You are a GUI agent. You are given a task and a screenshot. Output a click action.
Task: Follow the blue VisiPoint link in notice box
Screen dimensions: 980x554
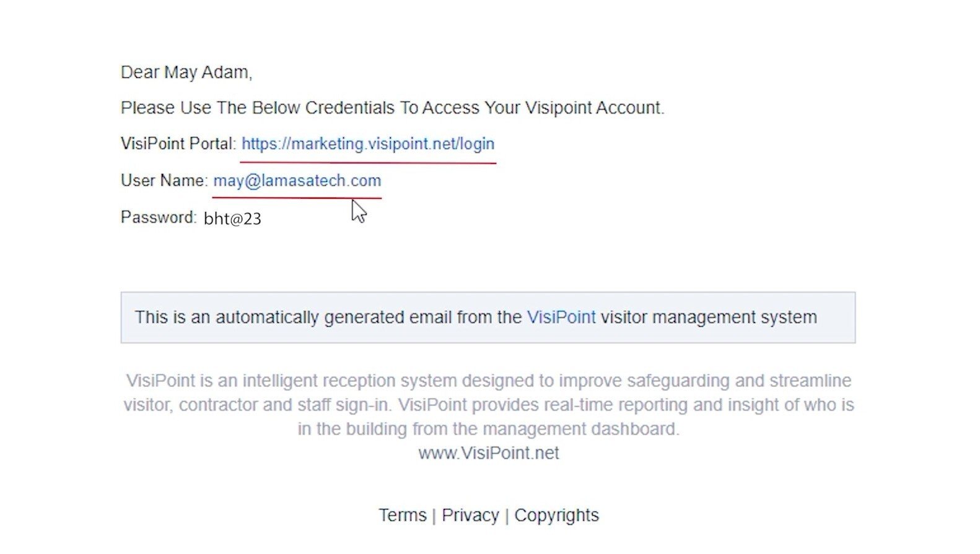(x=561, y=318)
